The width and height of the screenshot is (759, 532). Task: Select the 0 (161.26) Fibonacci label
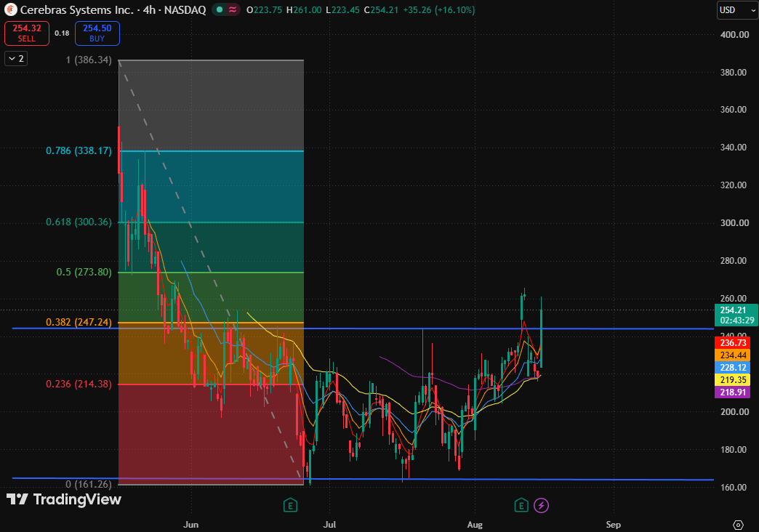coord(89,484)
